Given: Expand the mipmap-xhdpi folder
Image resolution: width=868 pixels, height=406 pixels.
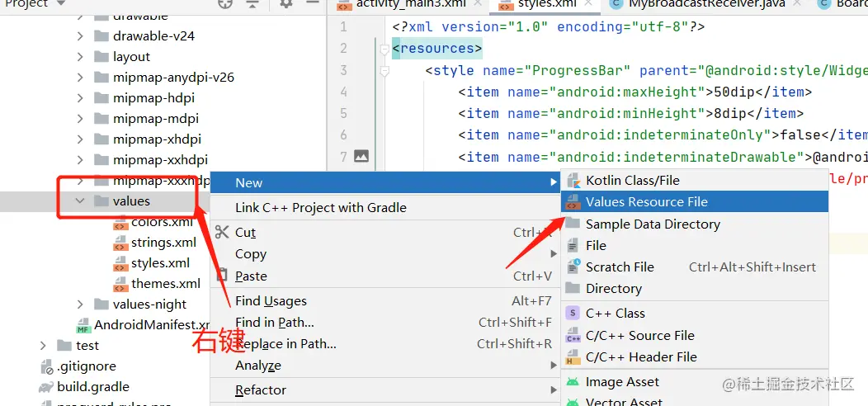Looking at the screenshot, I should tap(80, 139).
